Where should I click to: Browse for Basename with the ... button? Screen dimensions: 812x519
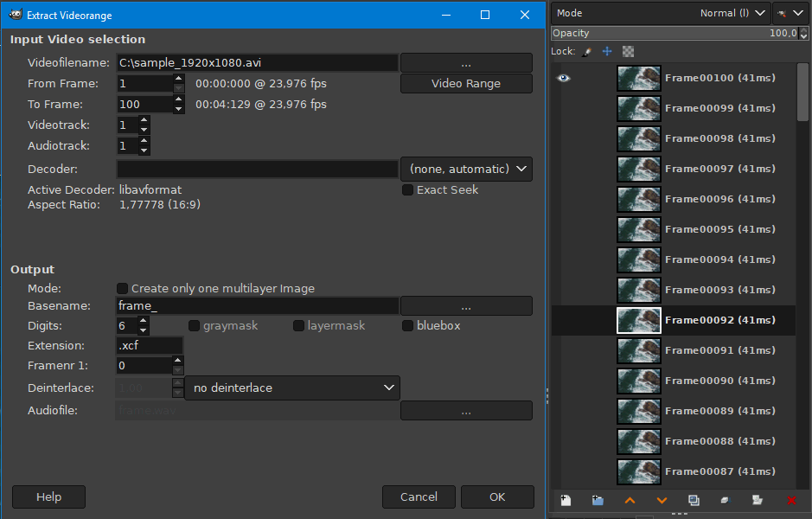[x=467, y=306]
